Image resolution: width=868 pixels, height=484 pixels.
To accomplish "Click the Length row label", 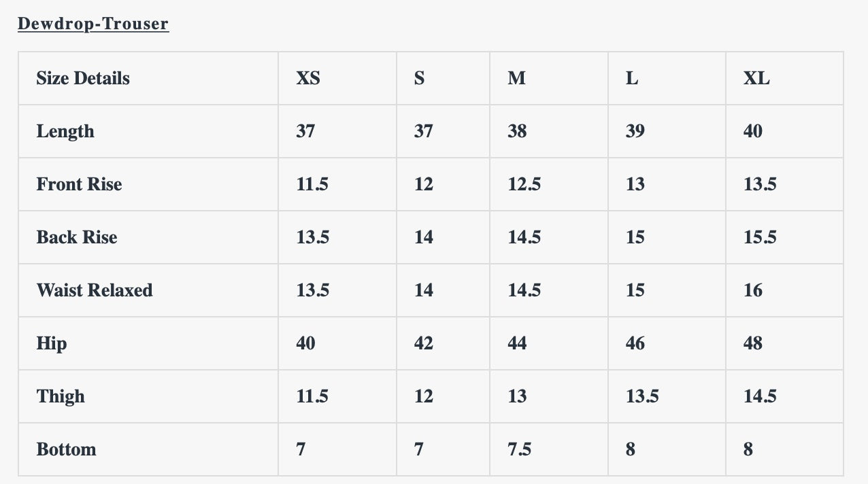I will pos(65,131).
